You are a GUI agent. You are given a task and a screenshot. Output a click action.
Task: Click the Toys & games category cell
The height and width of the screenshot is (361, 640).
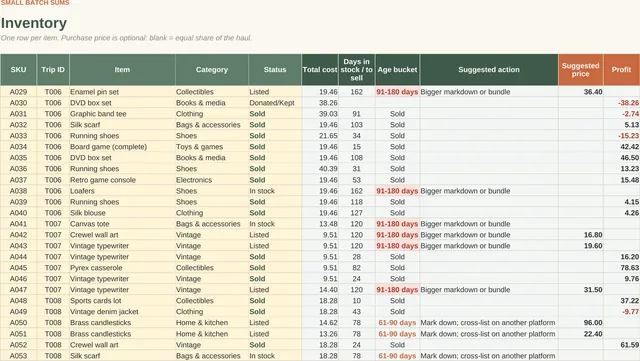click(211, 147)
